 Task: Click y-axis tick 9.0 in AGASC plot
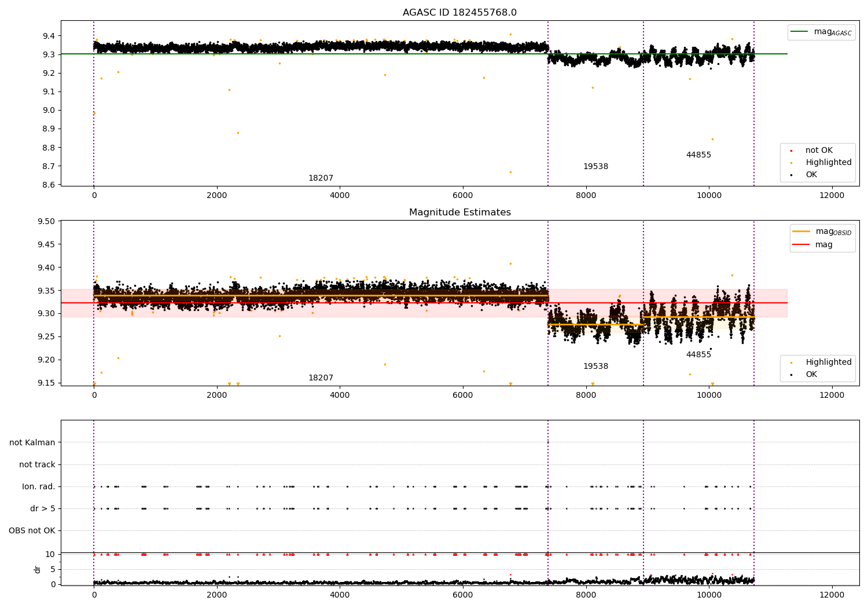pyautogui.click(x=49, y=111)
